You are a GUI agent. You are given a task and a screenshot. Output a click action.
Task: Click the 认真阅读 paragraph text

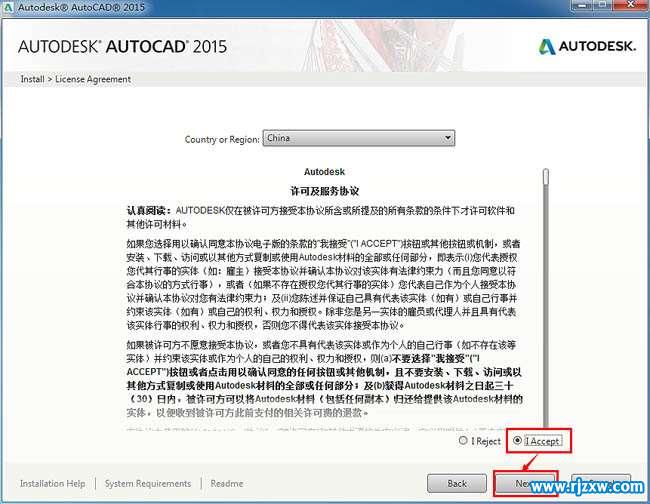click(x=320, y=217)
